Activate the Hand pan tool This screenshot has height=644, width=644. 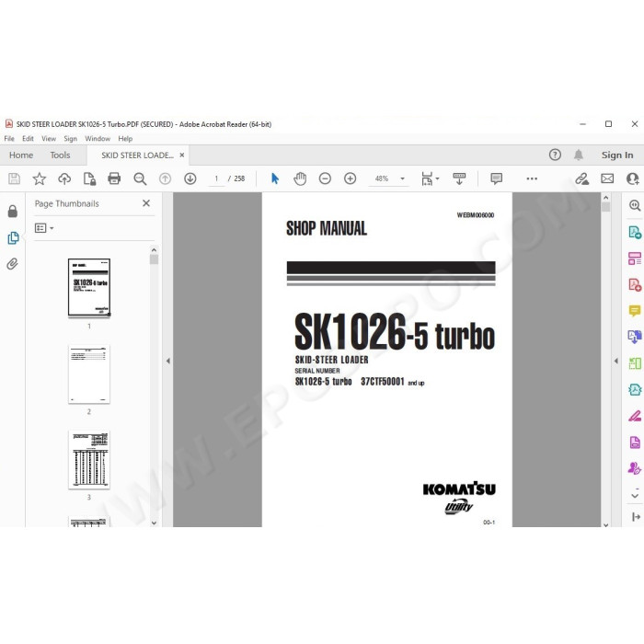[x=300, y=178]
